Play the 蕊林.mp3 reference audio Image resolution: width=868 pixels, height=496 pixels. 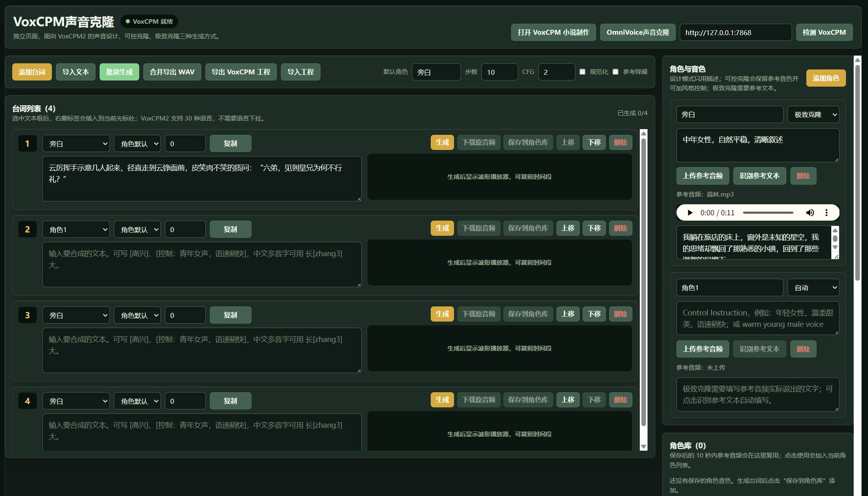[690, 212]
